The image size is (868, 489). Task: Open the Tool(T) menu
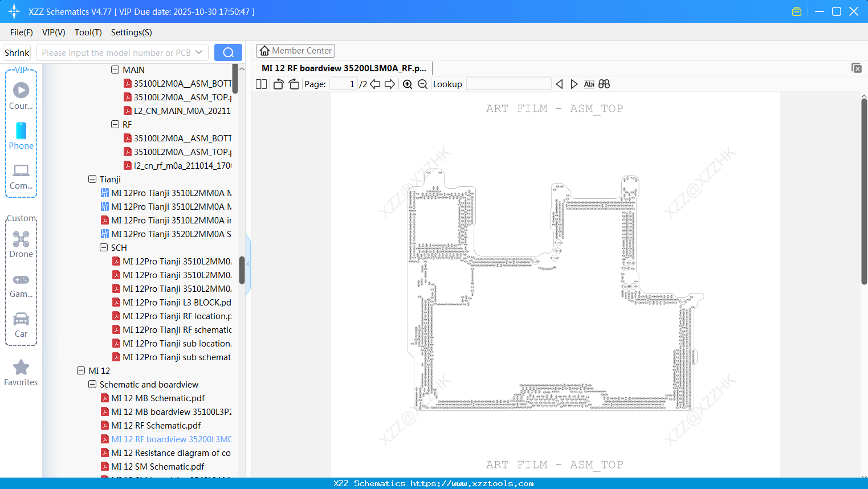click(x=88, y=32)
